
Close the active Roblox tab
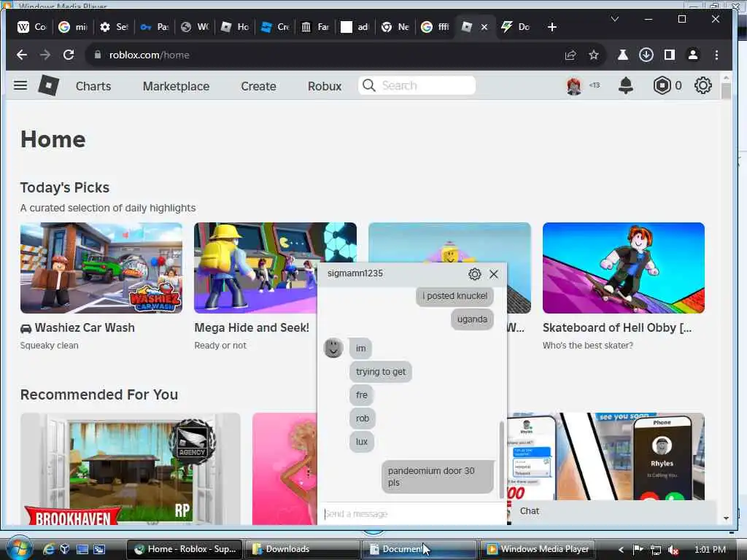click(x=484, y=27)
